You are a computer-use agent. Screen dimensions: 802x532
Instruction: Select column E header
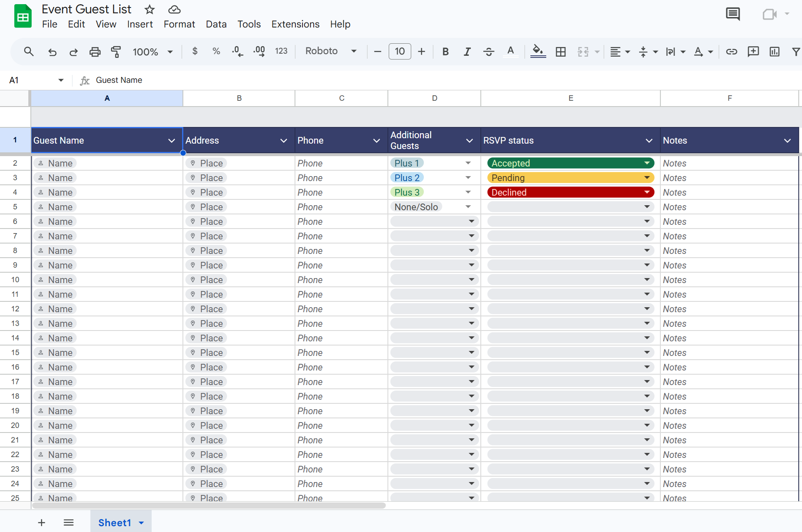click(570, 98)
